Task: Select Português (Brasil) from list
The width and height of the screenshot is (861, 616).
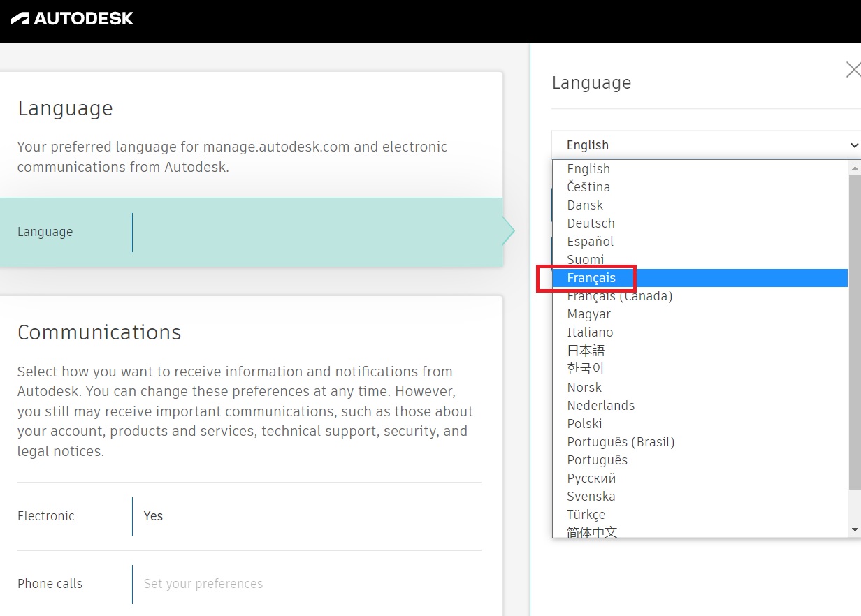Action: (x=621, y=442)
